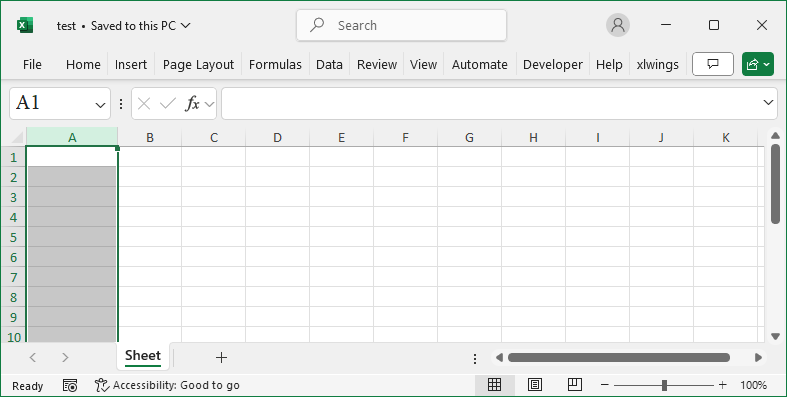This screenshot has width=787, height=397.
Task: Click the horizontal scrollbar thumb
Action: click(x=618, y=357)
